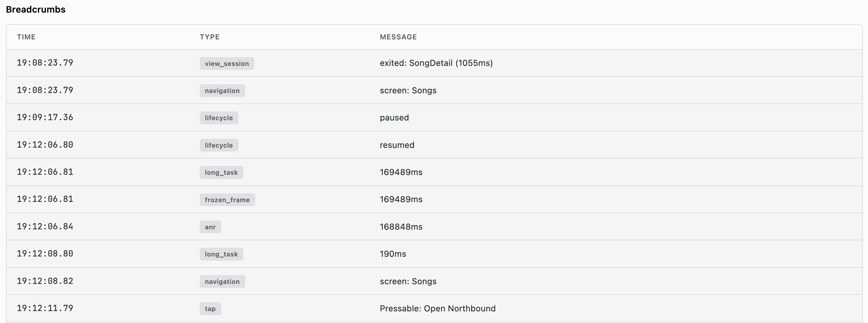Screen dimensions: 868x323
Task: Open the paused lifecycle breadcrumb row
Action: (x=434, y=118)
